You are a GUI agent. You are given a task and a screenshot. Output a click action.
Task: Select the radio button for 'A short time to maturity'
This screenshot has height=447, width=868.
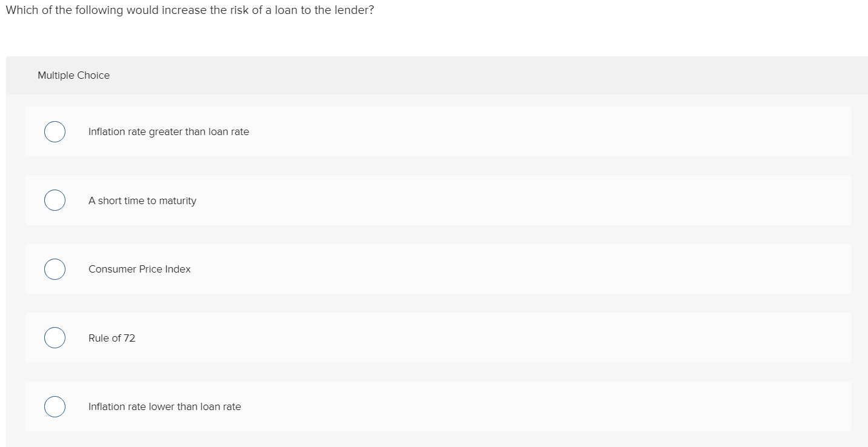pyautogui.click(x=55, y=200)
